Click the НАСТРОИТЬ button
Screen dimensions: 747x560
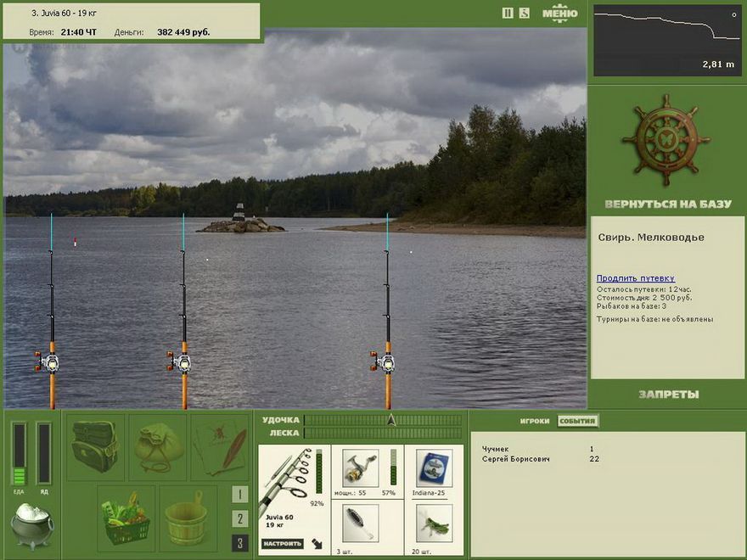(283, 543)
